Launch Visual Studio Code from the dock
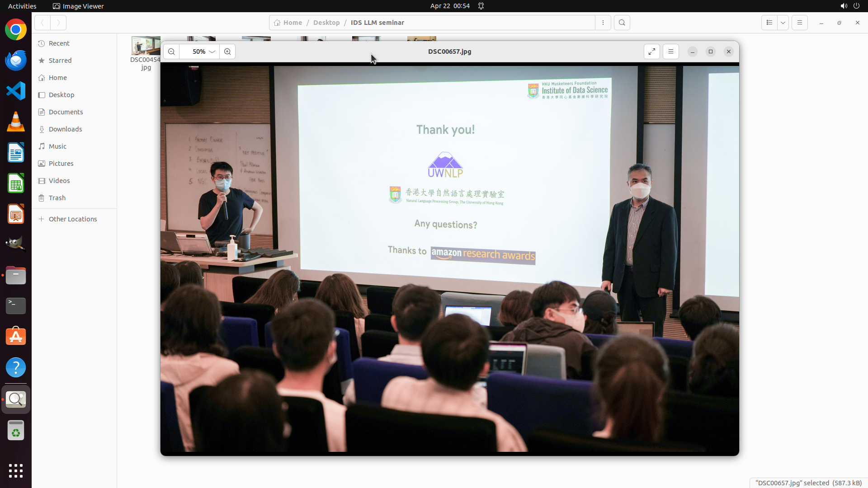Viewport: 868px width, 488px height. click(x=16, y=91)
